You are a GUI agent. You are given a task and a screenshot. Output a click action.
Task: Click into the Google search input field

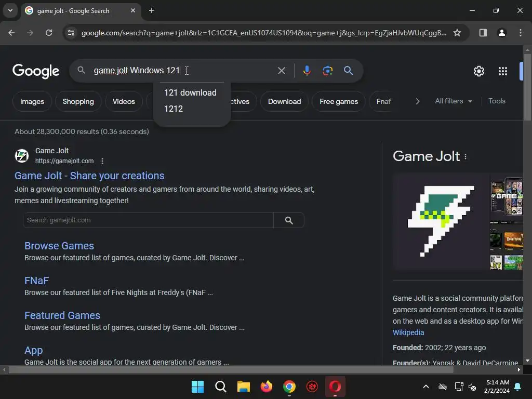183,71
